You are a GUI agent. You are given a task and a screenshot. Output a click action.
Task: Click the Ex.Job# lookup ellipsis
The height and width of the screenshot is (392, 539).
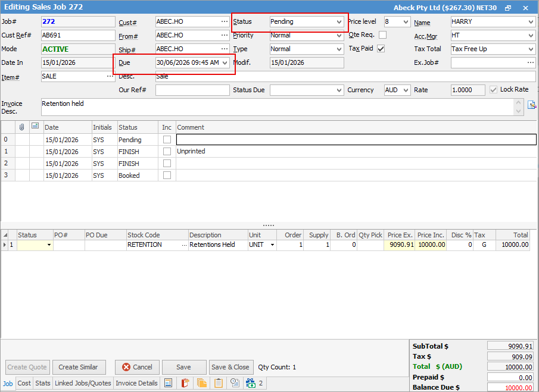click(x=531, y=62)
